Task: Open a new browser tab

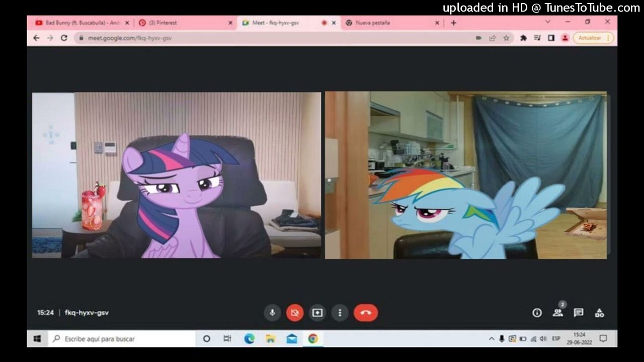Action: click(453, 23)
